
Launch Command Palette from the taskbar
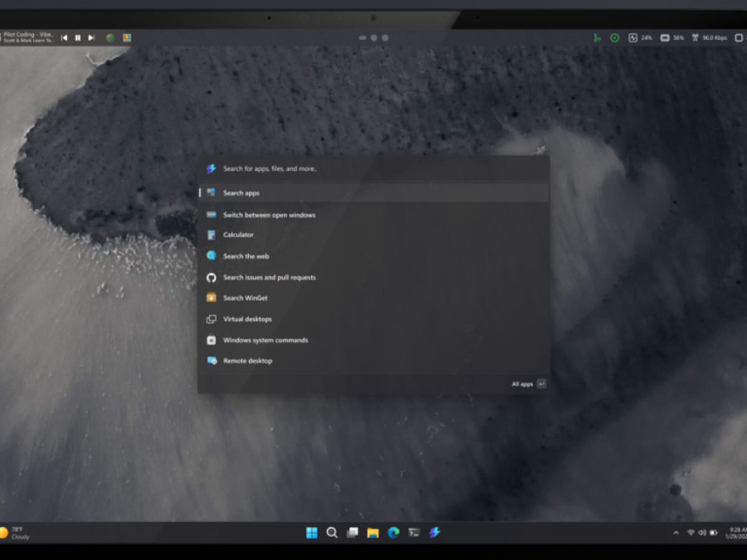pyautogui.click(x=435, y=533)
